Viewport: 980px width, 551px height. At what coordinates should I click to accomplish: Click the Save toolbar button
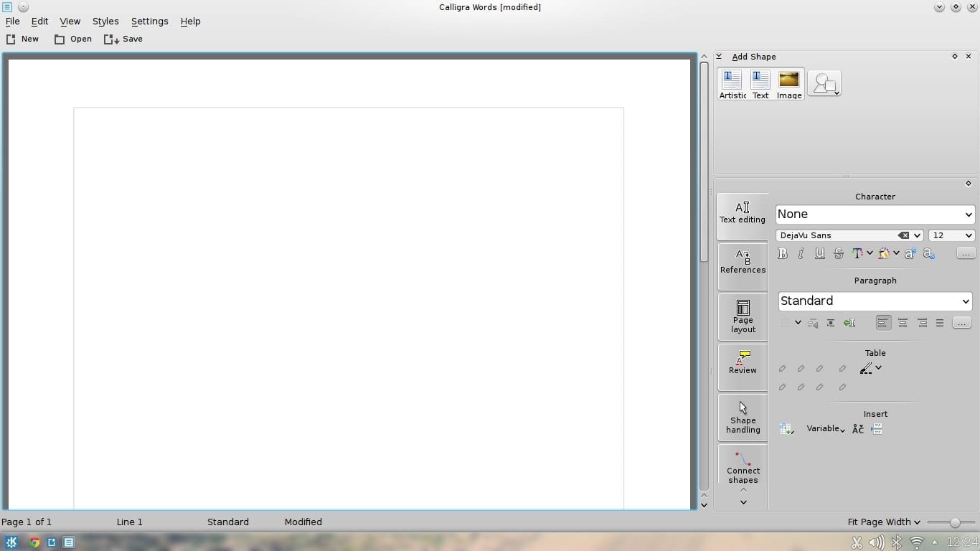click(123, 39)
